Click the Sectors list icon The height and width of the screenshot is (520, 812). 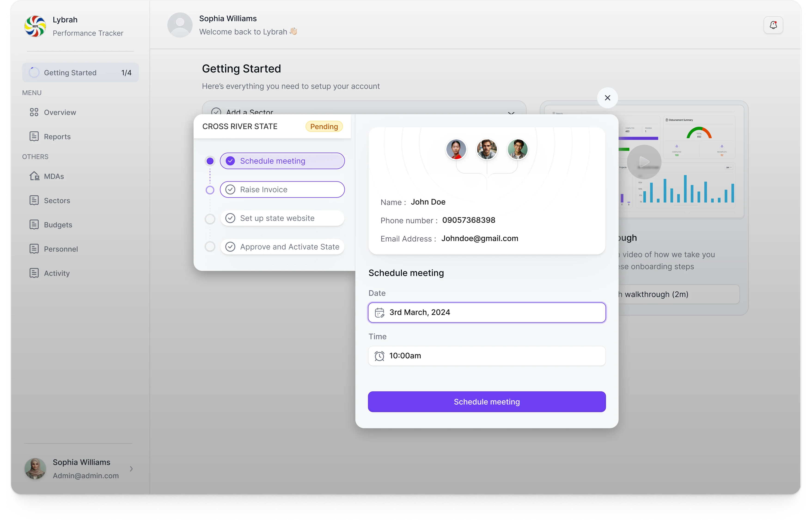[34, 201]
